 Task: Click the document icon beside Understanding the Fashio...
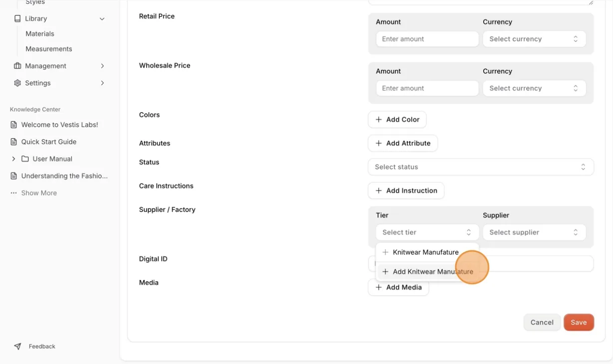pos(14,176)
